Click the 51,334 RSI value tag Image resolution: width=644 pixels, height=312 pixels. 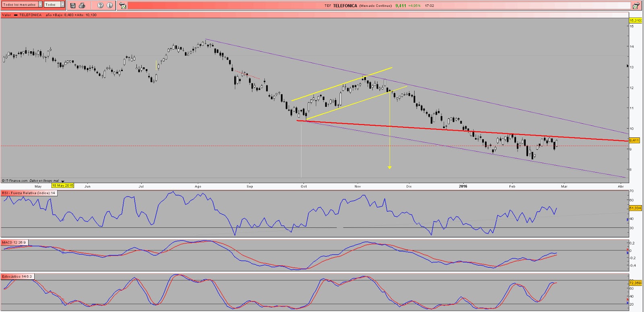(635, 208)
